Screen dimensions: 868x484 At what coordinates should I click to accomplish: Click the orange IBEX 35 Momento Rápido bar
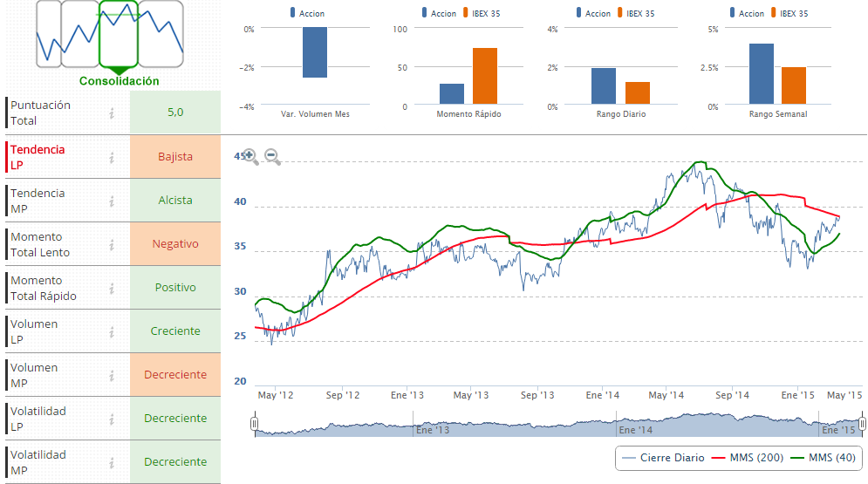(x=485, y=77)
